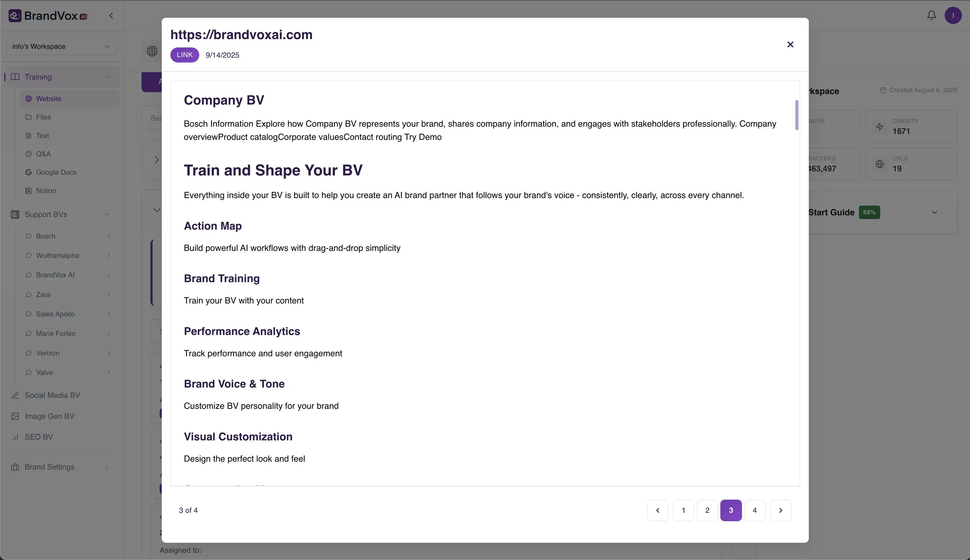The width and height of the screenshot is (970, 560).
Task: Open the SEO BV section
Action: (39, 437)
